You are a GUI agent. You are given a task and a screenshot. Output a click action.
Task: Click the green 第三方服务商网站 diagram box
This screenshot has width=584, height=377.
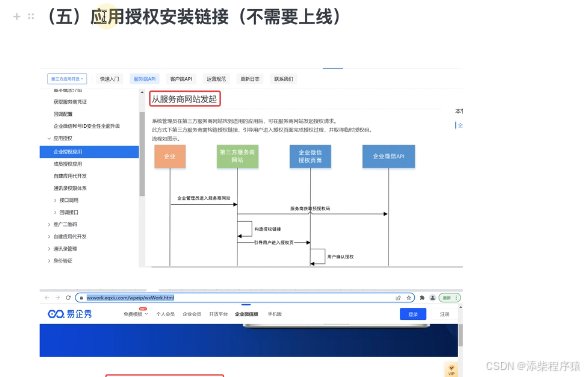[x=237, y=156]
